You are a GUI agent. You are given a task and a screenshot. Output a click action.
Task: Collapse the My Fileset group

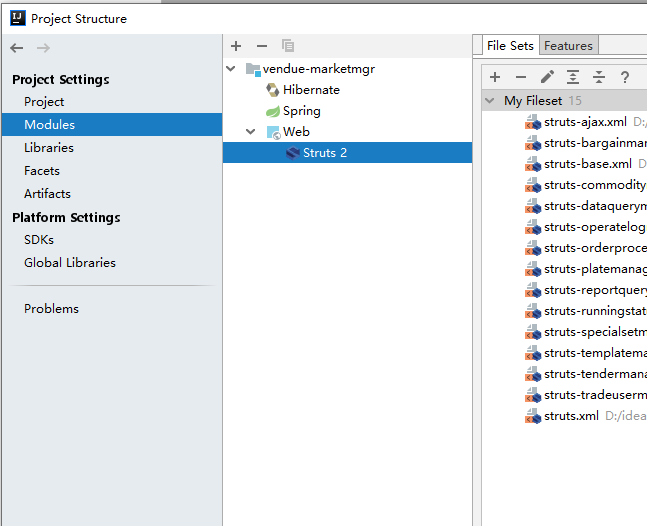(x=490, y=101)
